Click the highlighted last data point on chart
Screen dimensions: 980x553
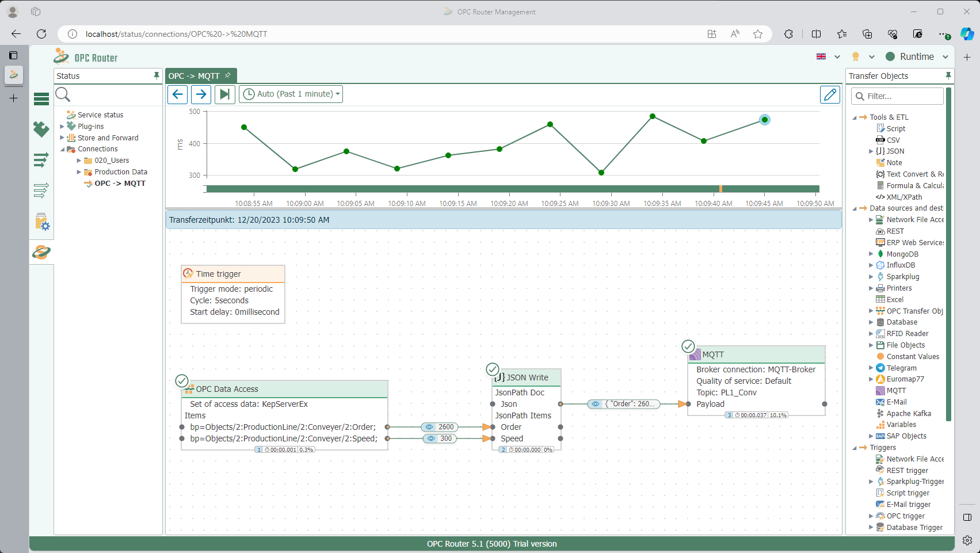click(x=764, y=120)
